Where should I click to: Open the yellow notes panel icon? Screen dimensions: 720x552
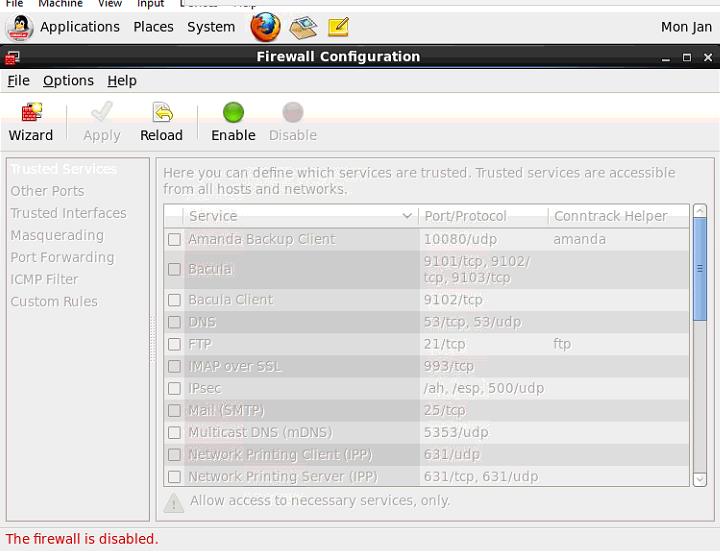pyautogui.click(x=339, y=27)
